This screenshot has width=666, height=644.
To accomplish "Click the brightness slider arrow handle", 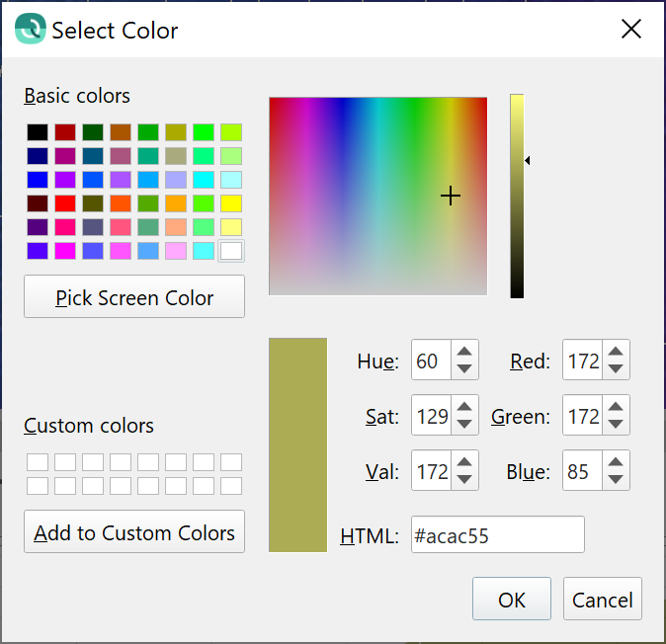I will coord(528,160).
